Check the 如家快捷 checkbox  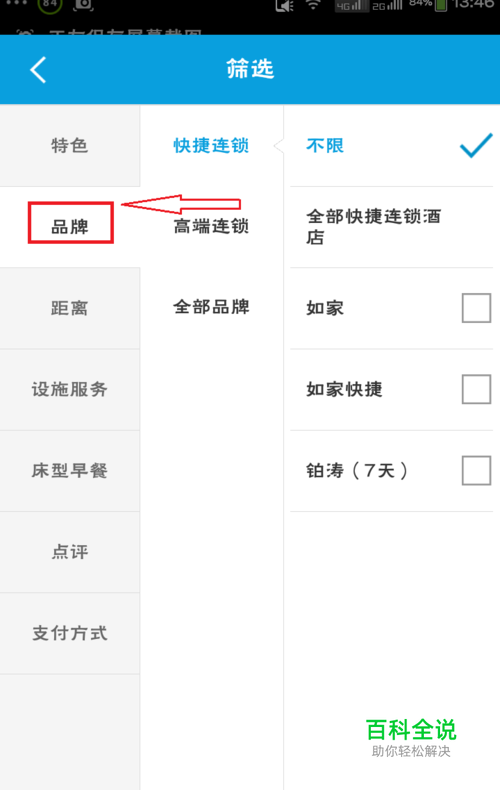pos(476,389)
